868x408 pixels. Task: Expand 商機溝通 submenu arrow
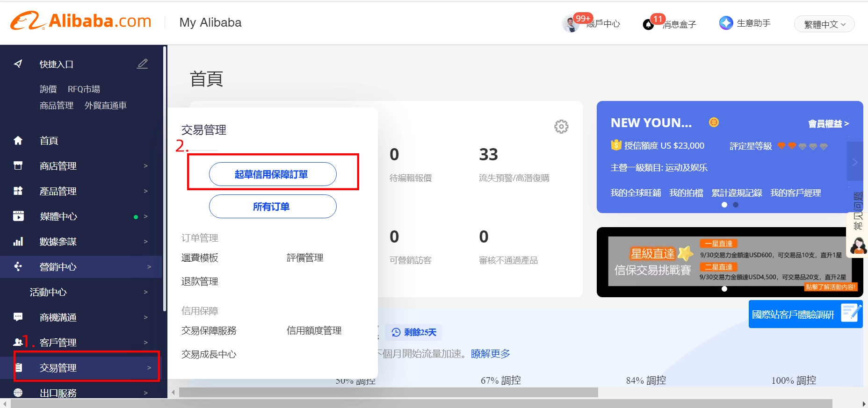point(145,317)
